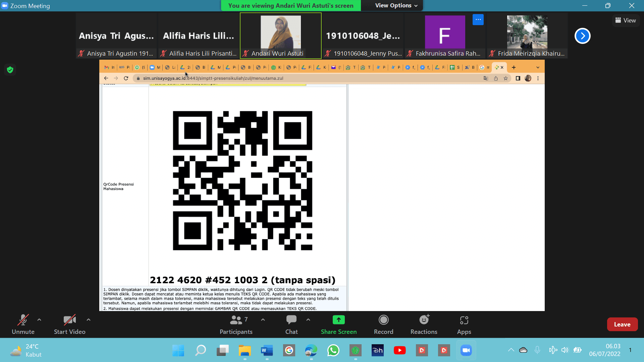Click browser forward arrow in shared screen

(x=116, y=78)
